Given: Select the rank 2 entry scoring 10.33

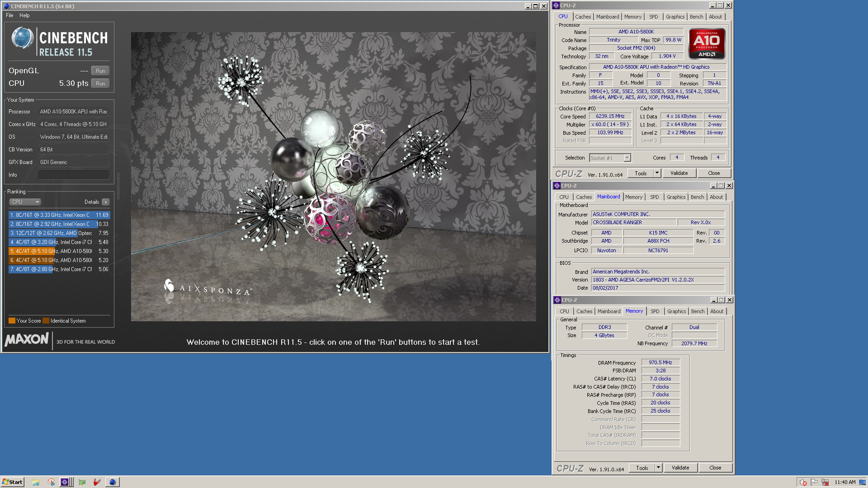Looking at the screenshot, I should (x=59, y=224).
